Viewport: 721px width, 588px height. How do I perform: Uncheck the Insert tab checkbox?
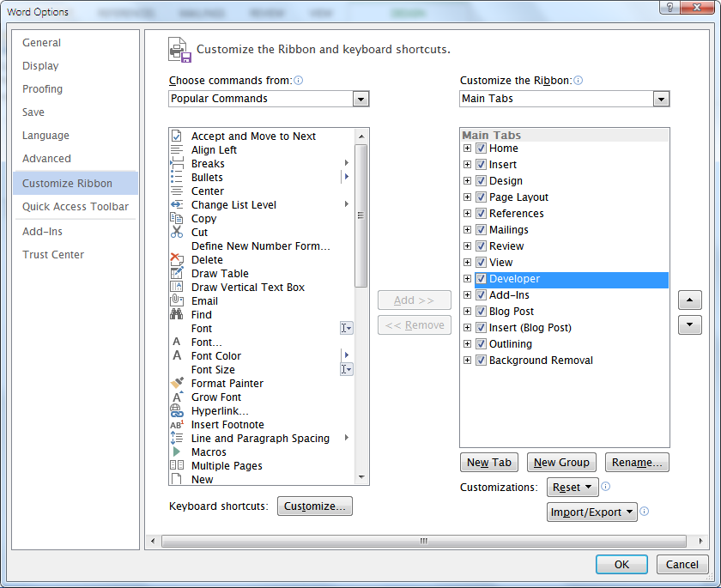[481, 165]
